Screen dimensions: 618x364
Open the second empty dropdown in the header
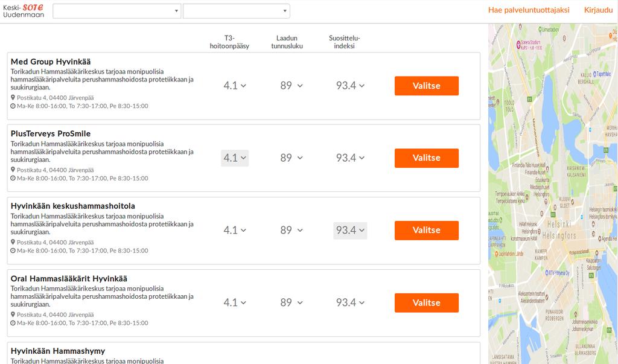tap(237, 11)
